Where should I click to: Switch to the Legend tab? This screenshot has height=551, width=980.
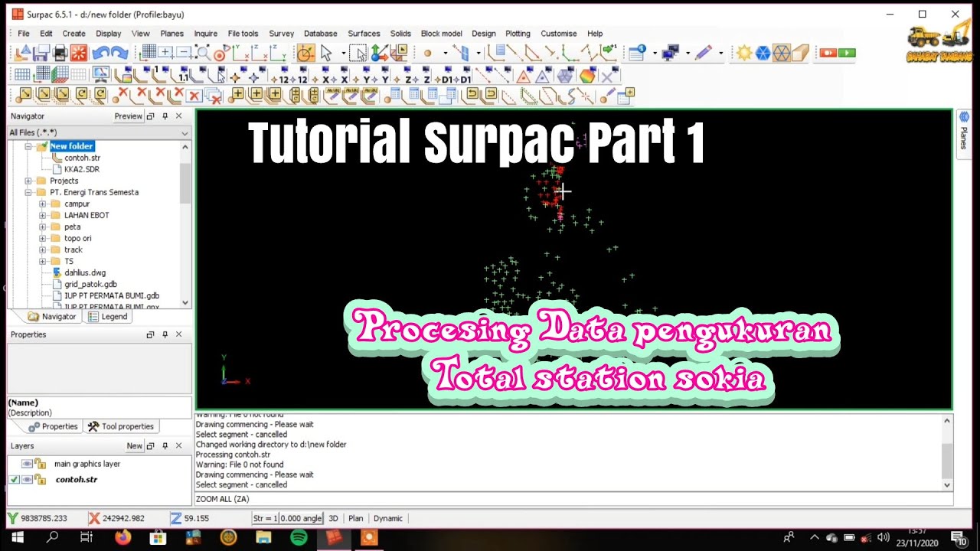click(108, 316)
